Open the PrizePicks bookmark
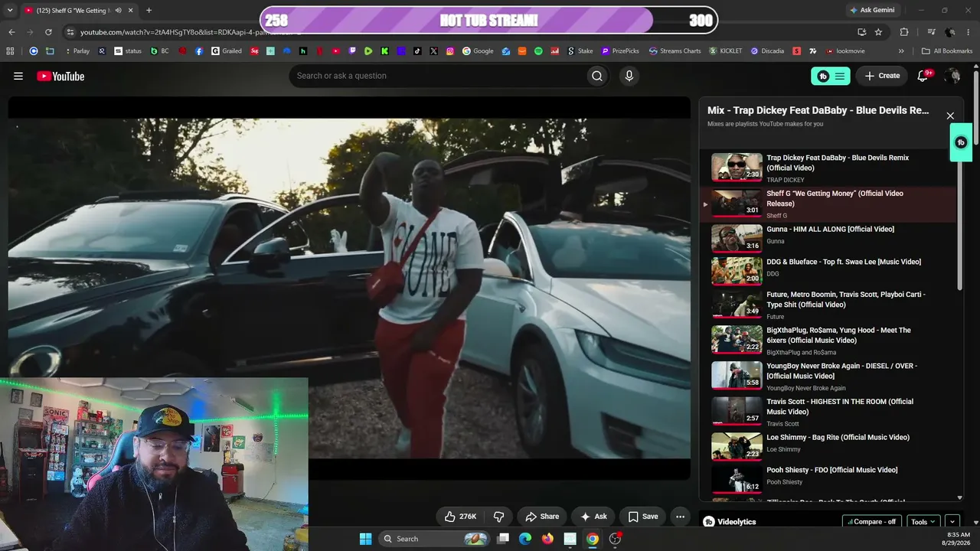The image size is (980, 551). pyautogui.click(x=619, y=51)
